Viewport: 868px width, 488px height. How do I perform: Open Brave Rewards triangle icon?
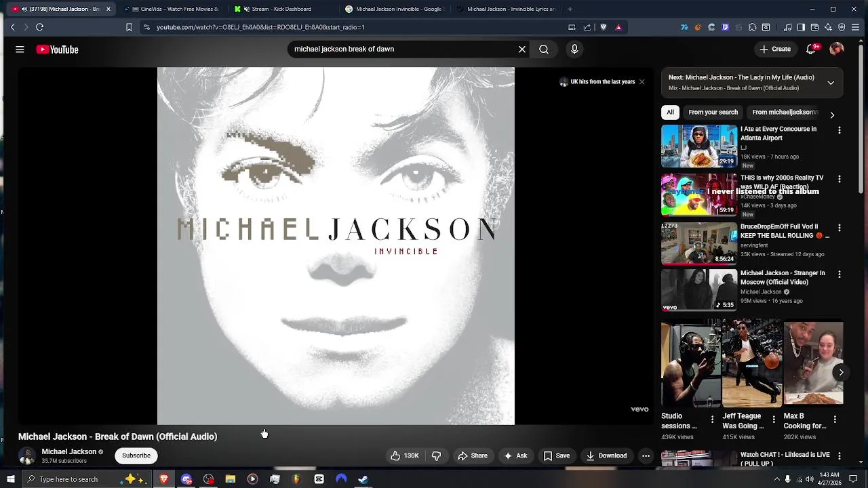[618, 27]
